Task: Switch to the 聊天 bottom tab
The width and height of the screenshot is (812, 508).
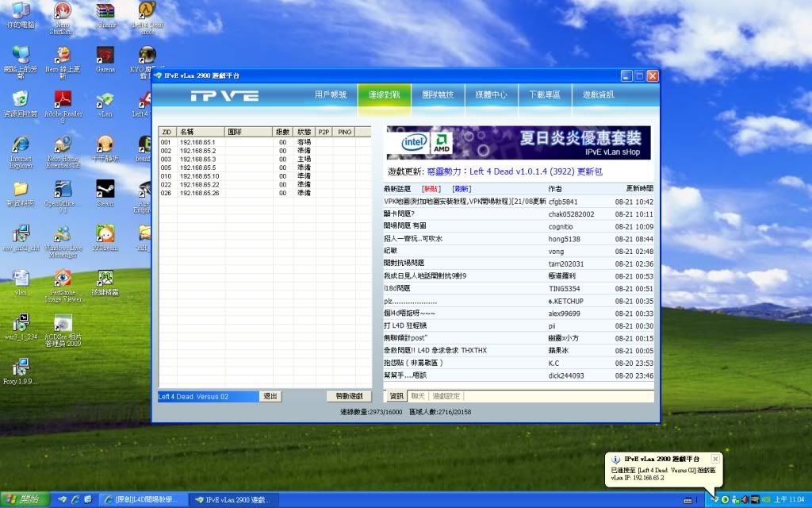Action: (x=418, y=395)
